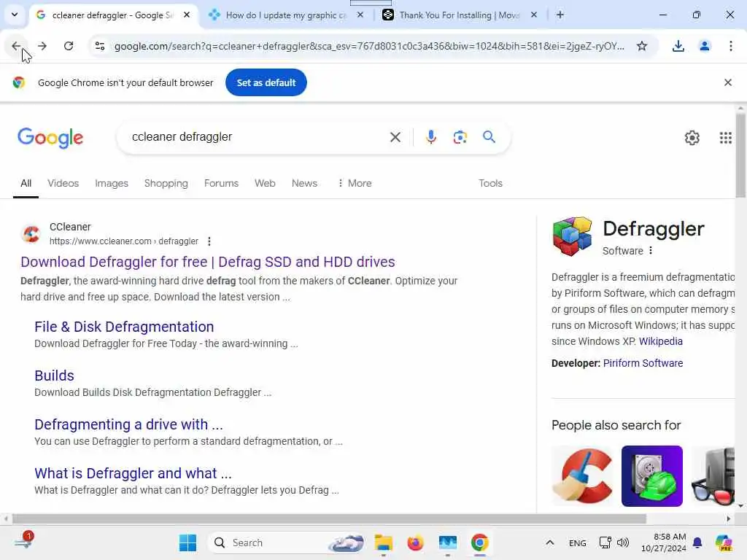Viewport: 747px width, 560px height.
Task: Switch to the Thank You For Installing tab
Action: (460, 15)
